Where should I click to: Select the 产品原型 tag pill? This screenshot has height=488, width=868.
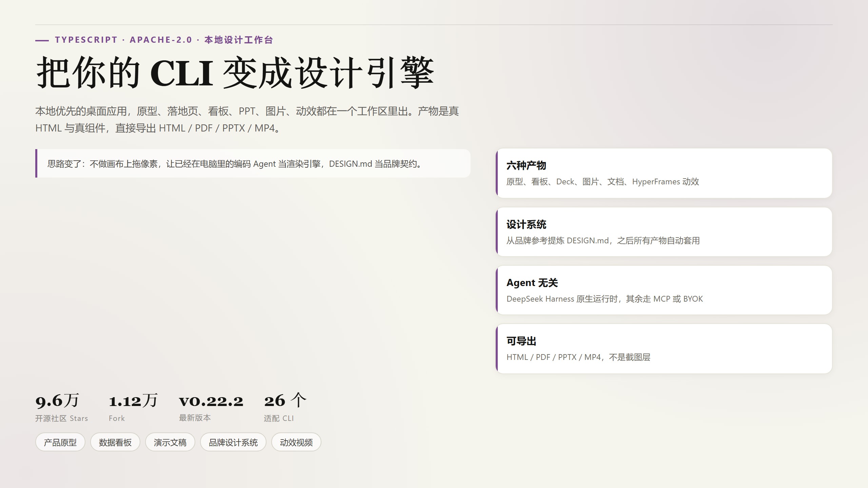pos(60,442)
